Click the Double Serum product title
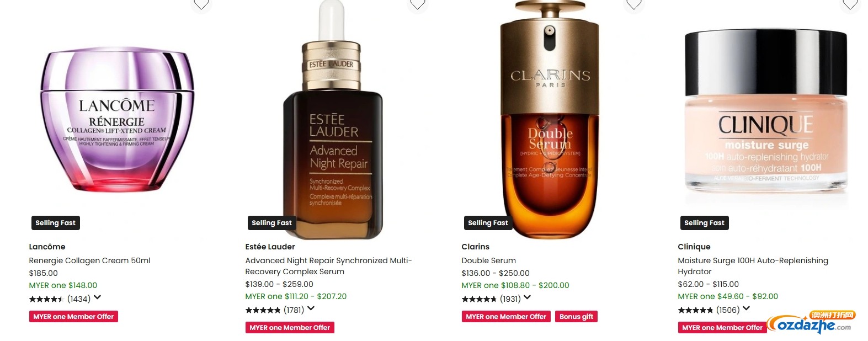This screenshot has width=868, height=341. coord(488,260)
